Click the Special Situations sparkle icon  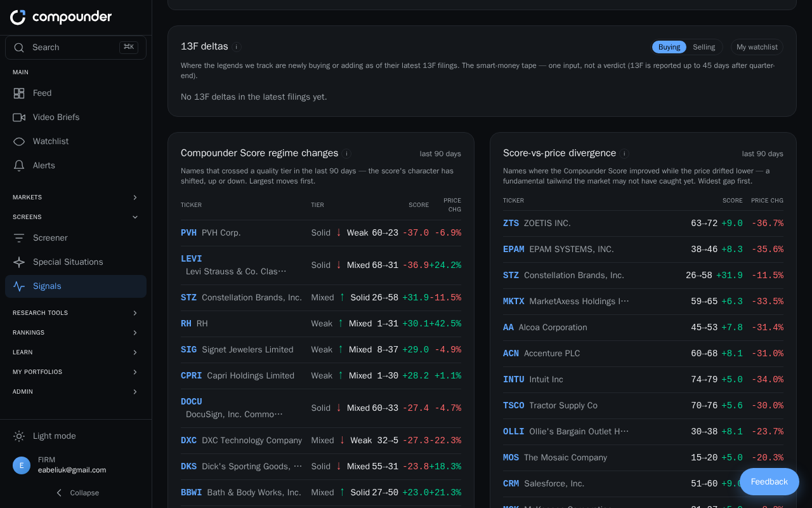coord(19,262)
